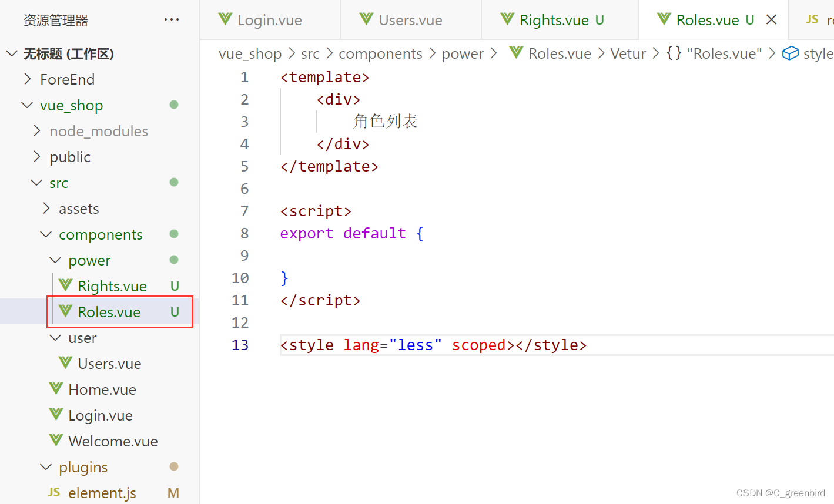834x504 pixels.
Task: Click the U status badge beside Roles.vue
Action: point(175,312)
